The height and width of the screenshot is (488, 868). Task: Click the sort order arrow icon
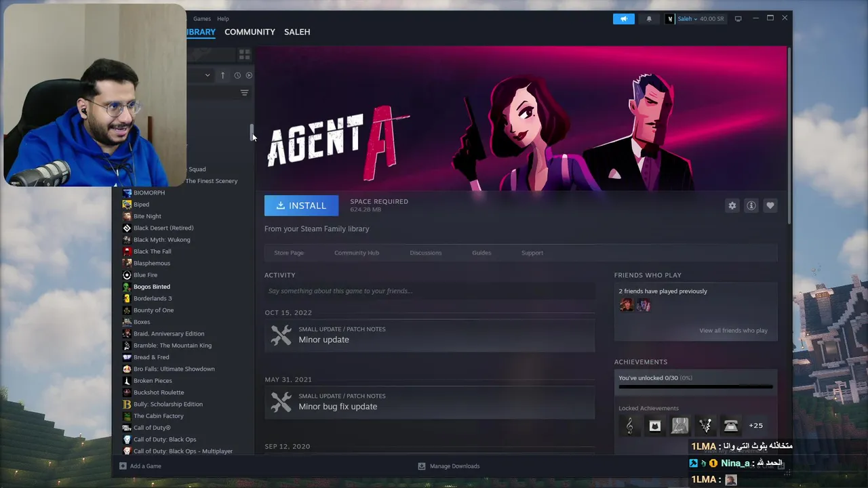click(222, 75)
